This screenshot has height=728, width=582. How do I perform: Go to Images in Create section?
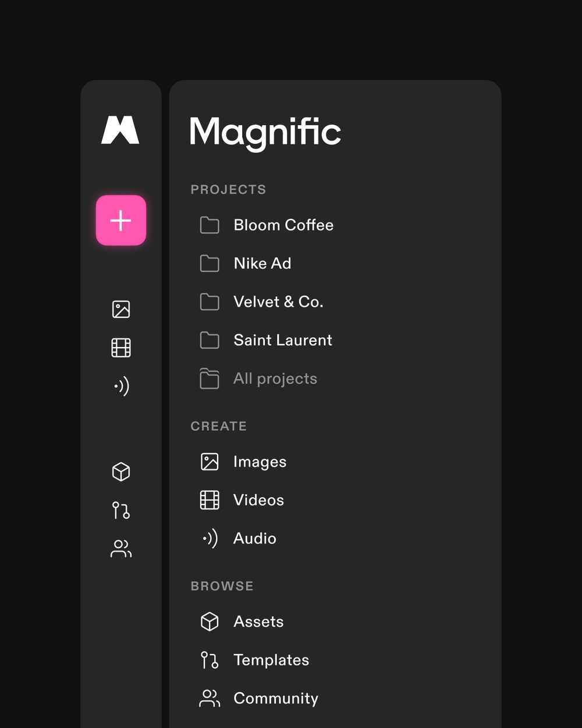pyautogui.click(x=260, y=462)
